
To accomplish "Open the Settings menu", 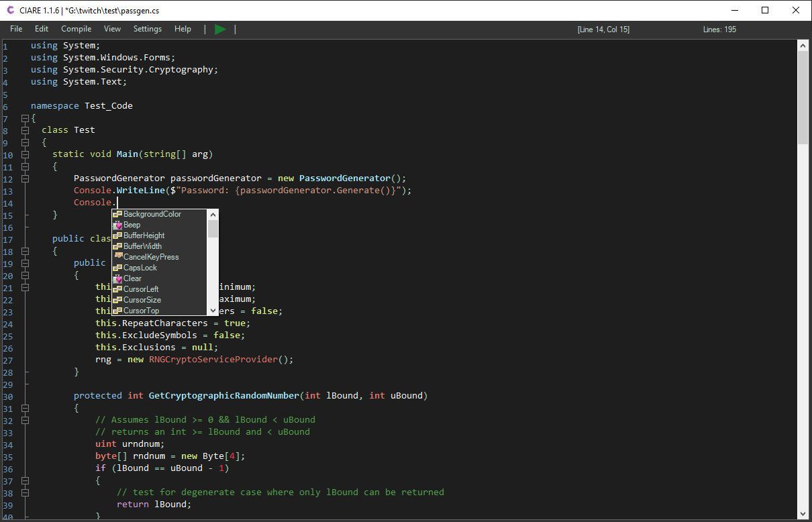I will pyautogui.click(x=148, y=29).
